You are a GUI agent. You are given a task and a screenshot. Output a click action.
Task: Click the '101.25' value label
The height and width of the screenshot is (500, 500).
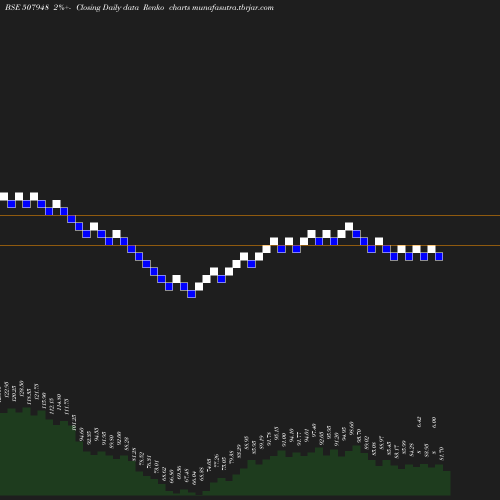coord(74,422)
